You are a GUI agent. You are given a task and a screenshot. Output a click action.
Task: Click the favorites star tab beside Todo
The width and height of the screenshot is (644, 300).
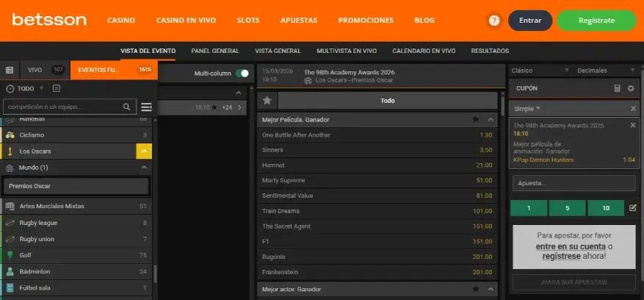(267, 101)
